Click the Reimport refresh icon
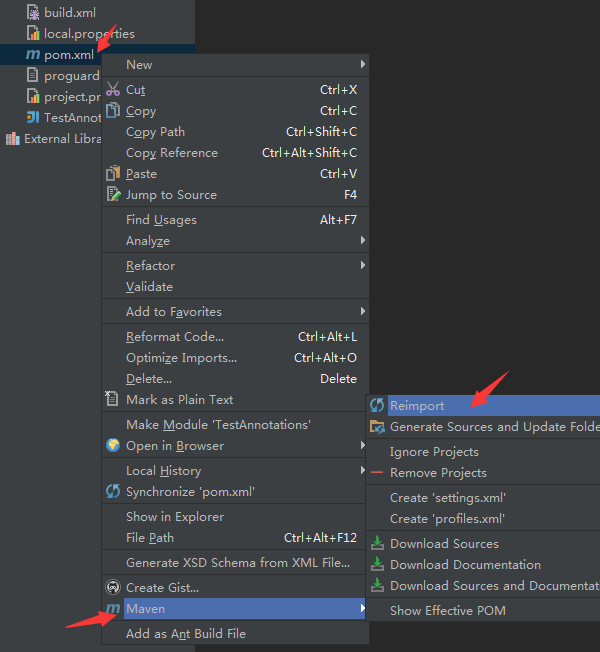The height and width of the screenshot is (652, 600). point(377,406)
